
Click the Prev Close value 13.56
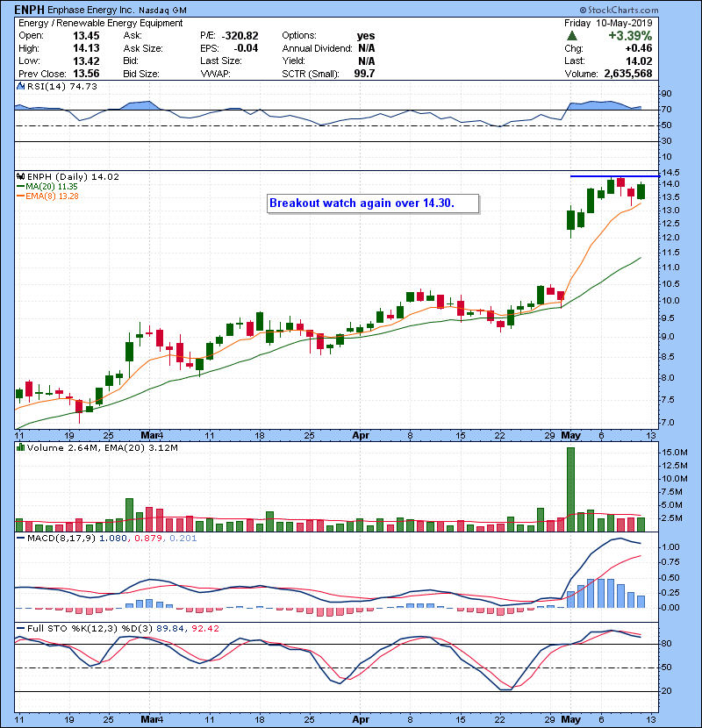pos(86,74)
